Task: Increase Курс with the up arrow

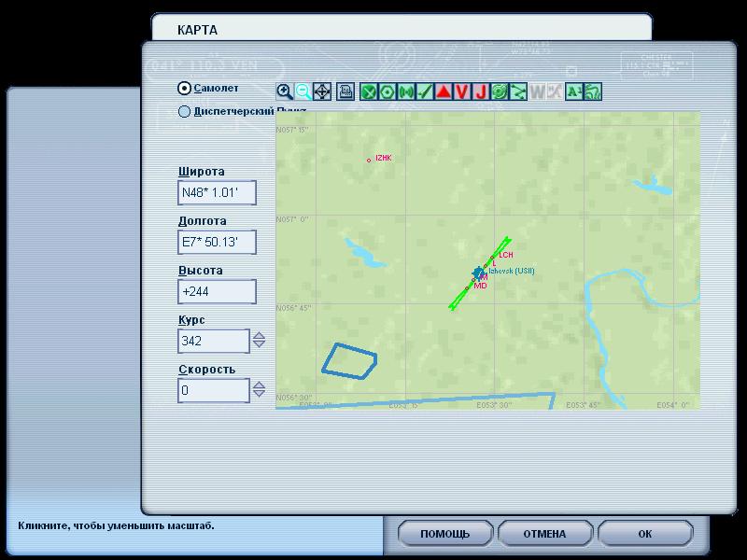Action: pyautogui.click(x=260, y=336)
